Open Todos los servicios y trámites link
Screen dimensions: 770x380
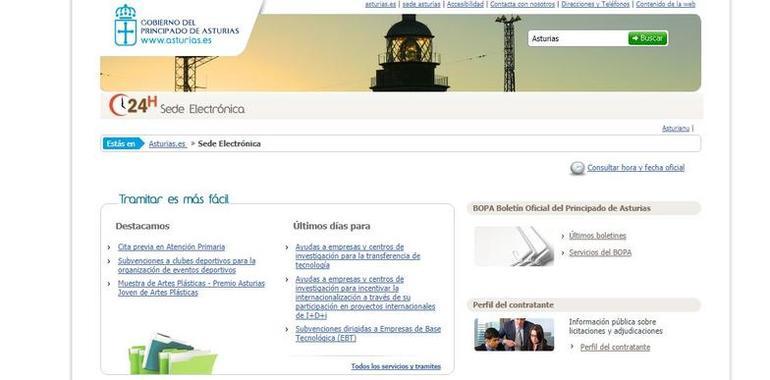click(396, 366)
